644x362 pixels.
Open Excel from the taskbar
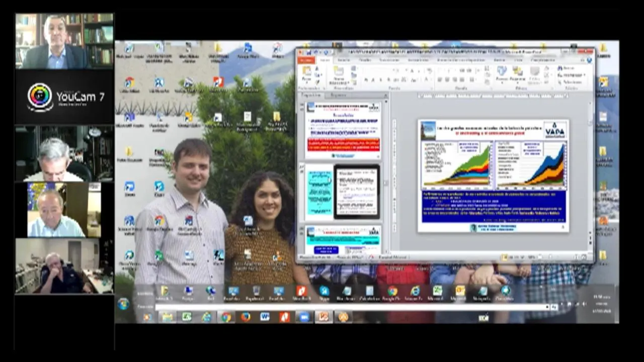[187, 317]
